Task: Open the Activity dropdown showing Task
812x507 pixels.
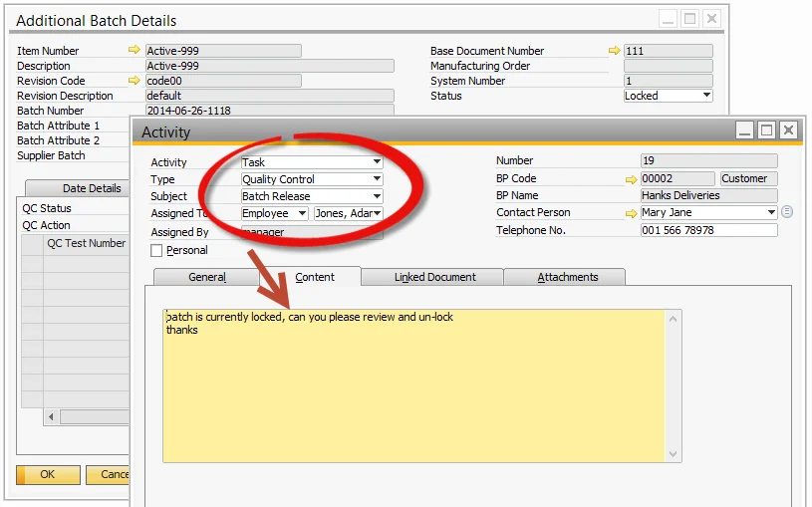Action: click(x=377, y=162)
